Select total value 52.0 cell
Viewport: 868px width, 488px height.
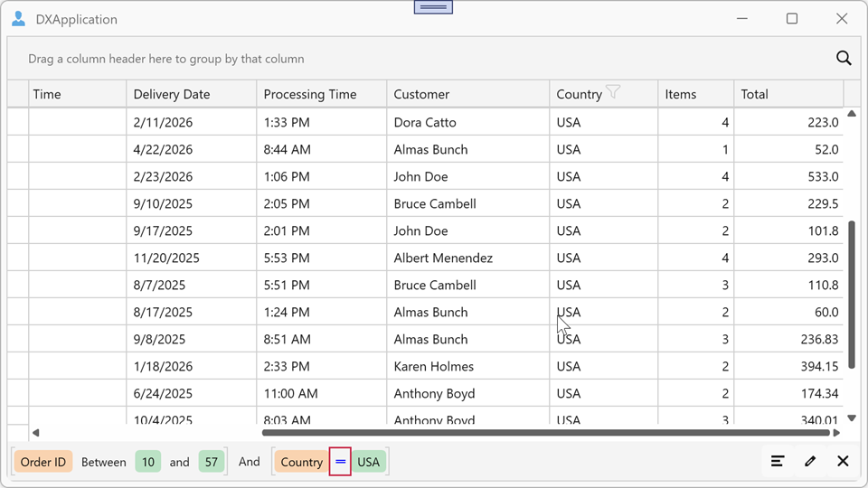788,149
